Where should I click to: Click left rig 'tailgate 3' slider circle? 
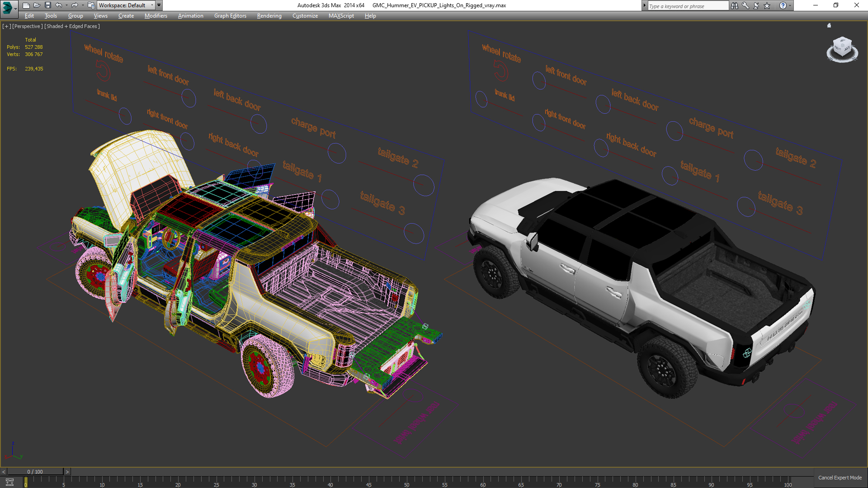414,233
